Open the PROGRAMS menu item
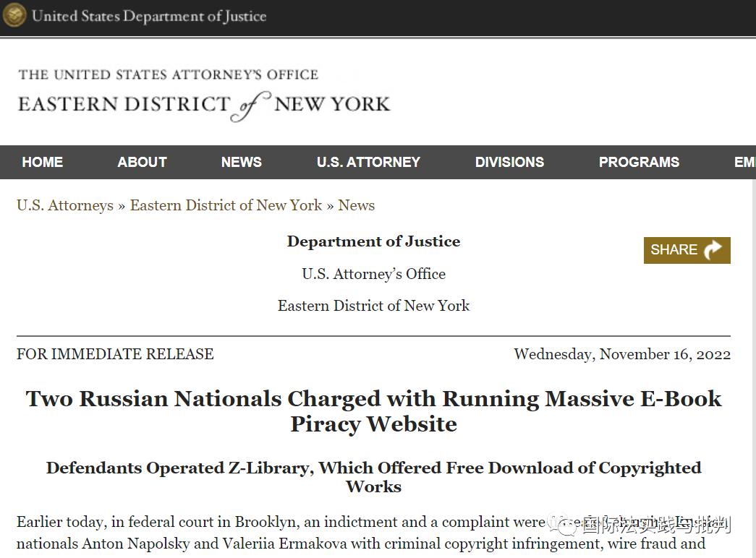Screen dimensions: 756x558 click(639, 162)
